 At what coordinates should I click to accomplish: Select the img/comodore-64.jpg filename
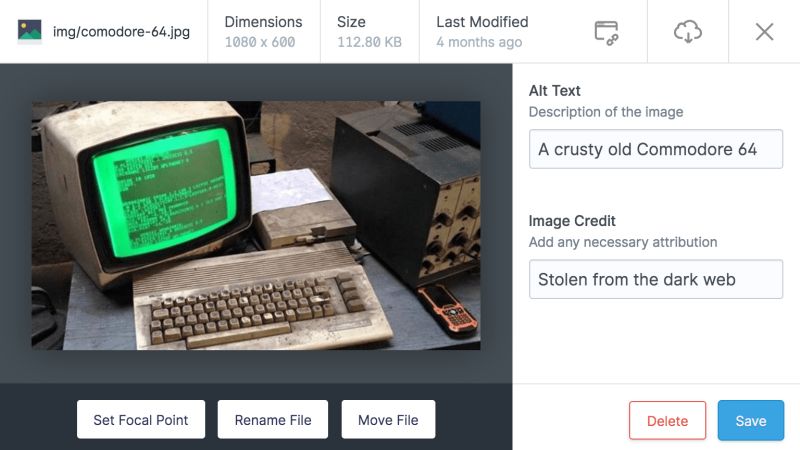pos(121,32)
